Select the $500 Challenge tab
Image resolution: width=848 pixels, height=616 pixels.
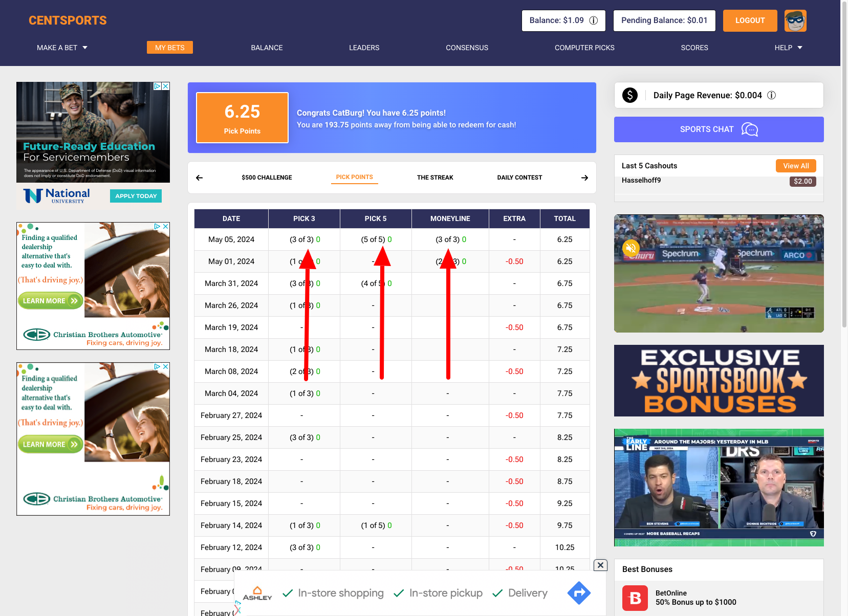pos(267,178)
